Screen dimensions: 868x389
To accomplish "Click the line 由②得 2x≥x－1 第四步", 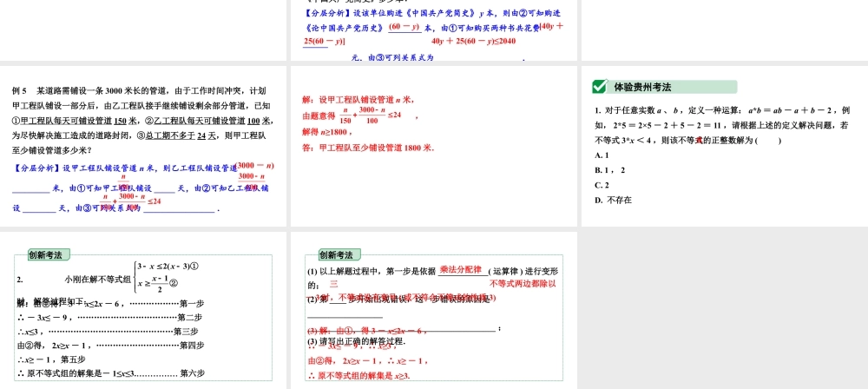I will pyautogui.click(x=111, y=346).
